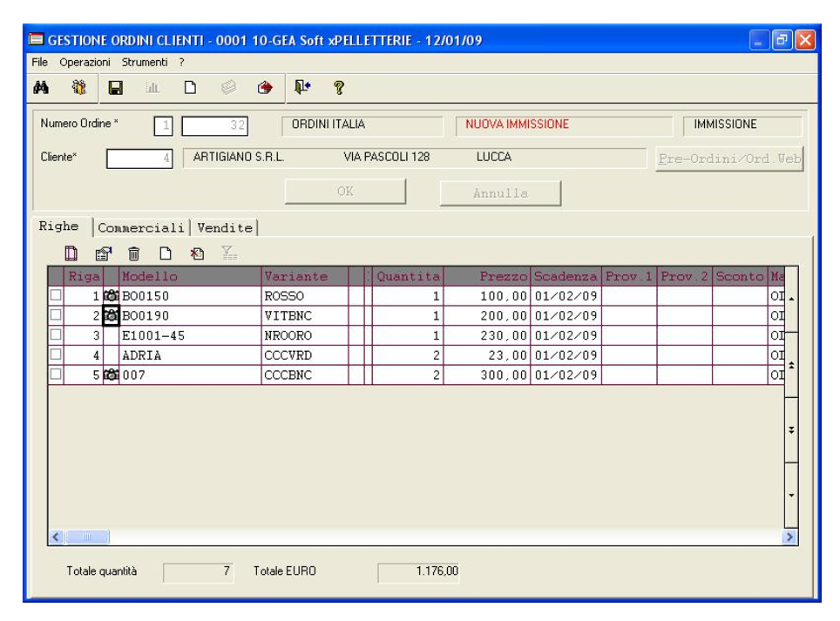Click the blank page icon in the main toolbar
The width and height of the screenshot is (840, 621).
coord(189,88)
